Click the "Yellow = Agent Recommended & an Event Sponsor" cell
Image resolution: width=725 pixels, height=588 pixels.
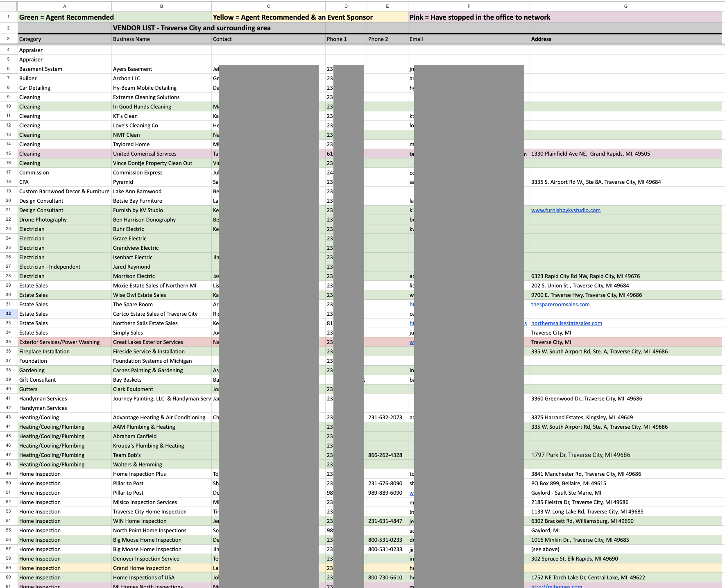tap(310, 17)
